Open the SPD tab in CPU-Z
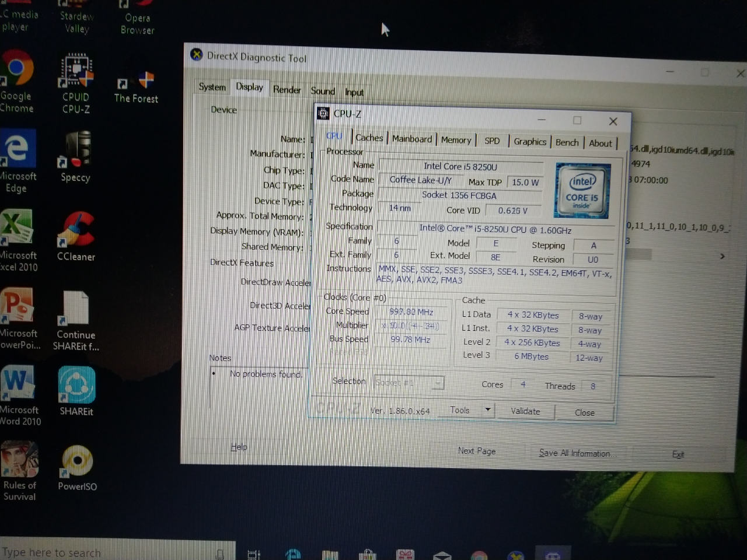Screen dimensions: 747x560 (x=492, y=141)
